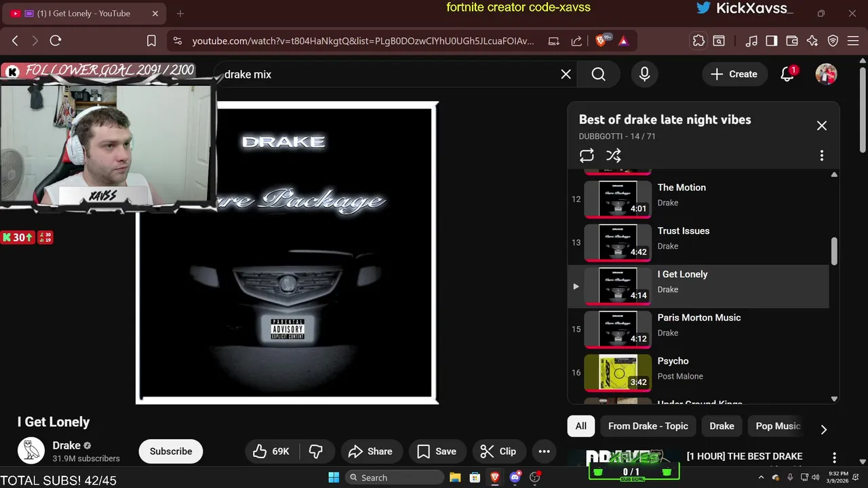This screenshot has height=488, width=868.
Task: Subscribe to the Drake channel
Action: (x=171, y=451)
